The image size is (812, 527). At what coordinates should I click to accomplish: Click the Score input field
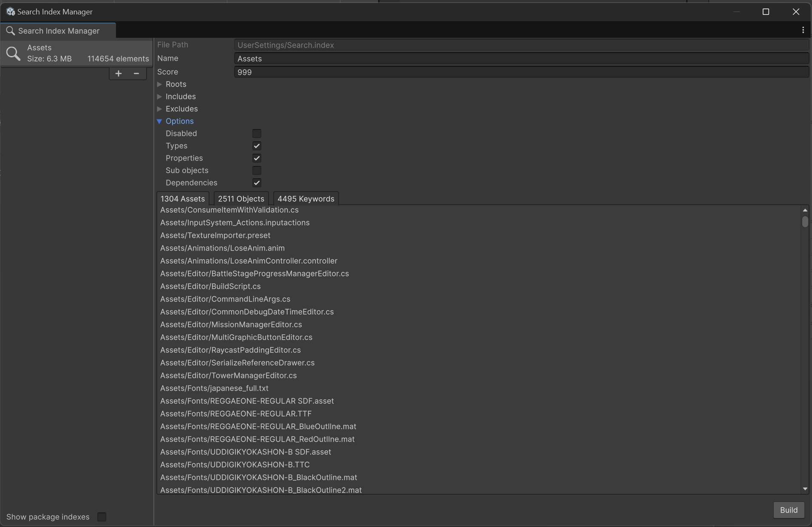point(521,72)
